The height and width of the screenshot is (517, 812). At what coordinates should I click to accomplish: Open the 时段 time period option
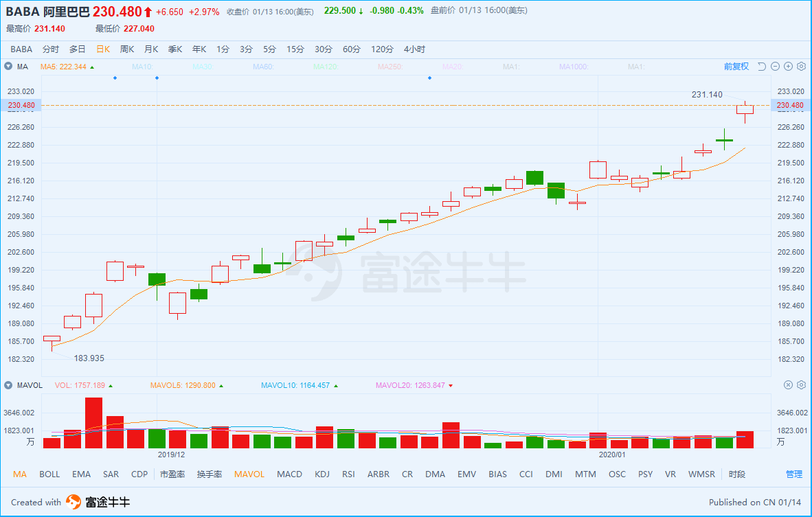[x=737, y=474]
